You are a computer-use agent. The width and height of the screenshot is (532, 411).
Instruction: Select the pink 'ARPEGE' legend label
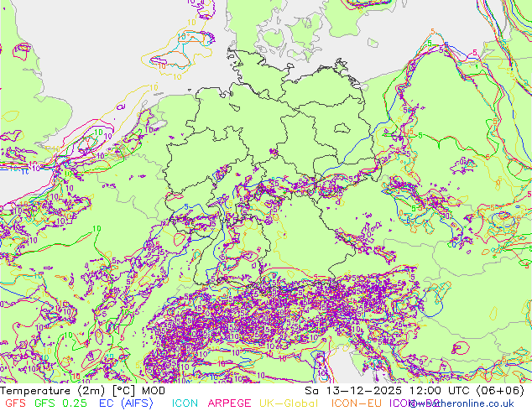coord(229,403)
